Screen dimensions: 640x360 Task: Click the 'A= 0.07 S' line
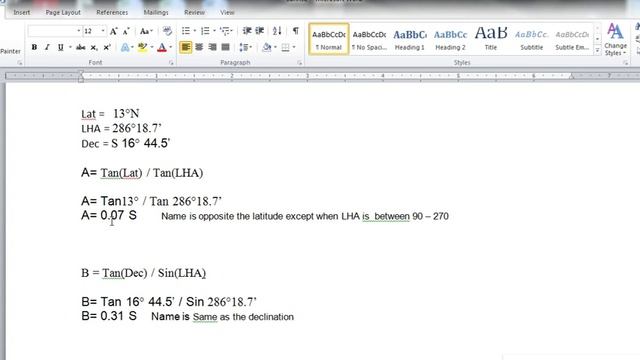pos(109,215)
